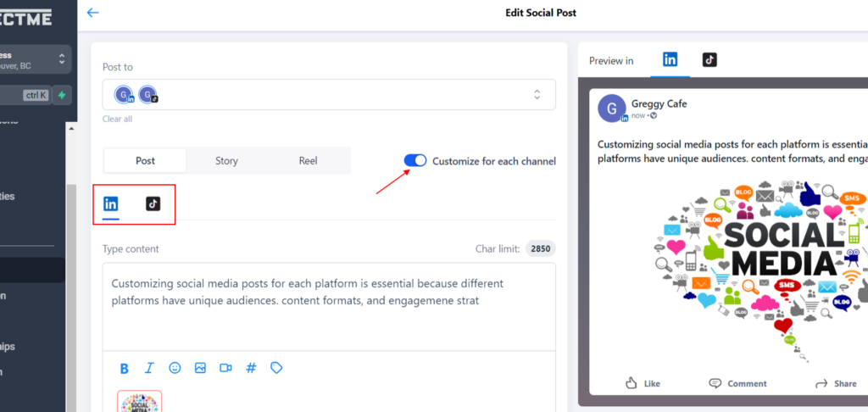This screenshot has width=868, height=412.
Task: Show the TikTok preview
Action: click(x=709, y=59)
